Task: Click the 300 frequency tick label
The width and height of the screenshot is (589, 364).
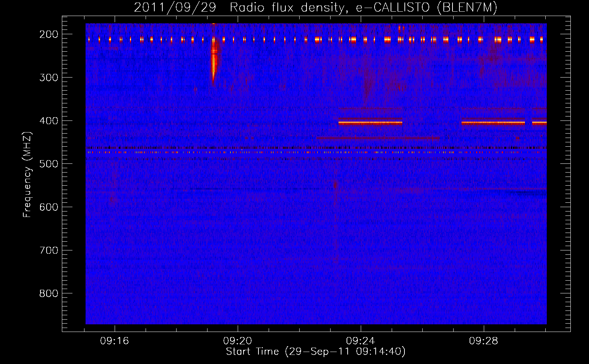Action: 49,78
